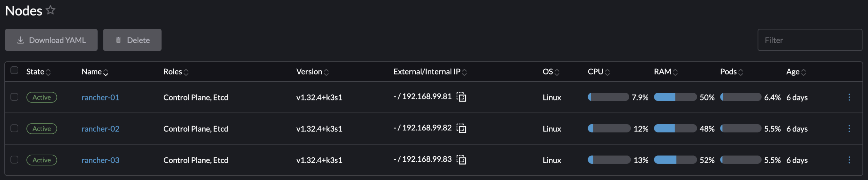868x180 pixels.
Task: Sort the table by the Age column
Action: coord(796,72)
